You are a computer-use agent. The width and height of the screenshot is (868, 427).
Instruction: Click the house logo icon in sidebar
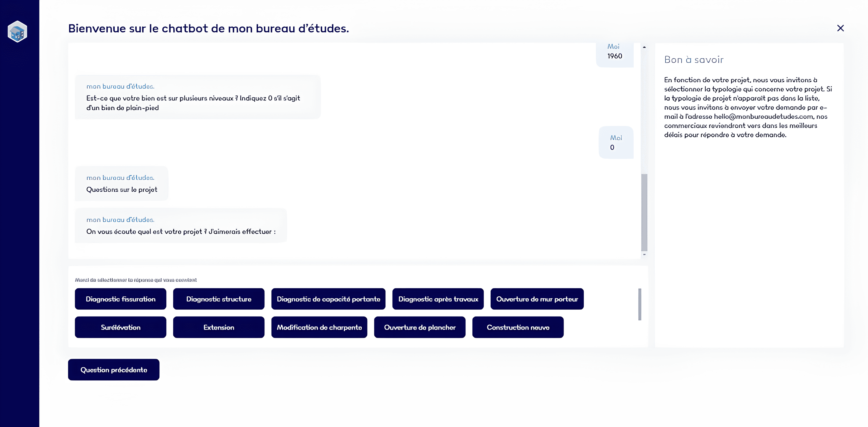17,32
